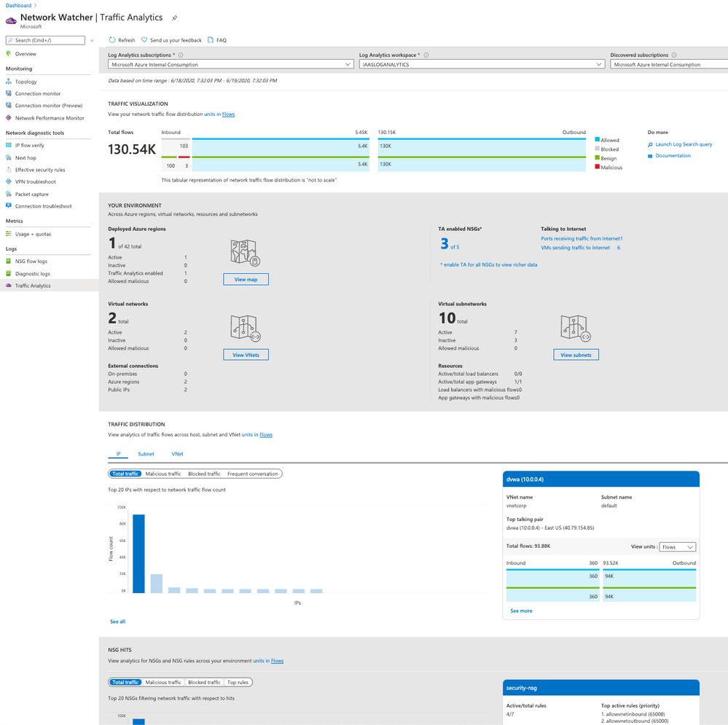Select Malicious traffic in NSG Hits
Screen dimensions: 728x725
[x=163, y=682]
